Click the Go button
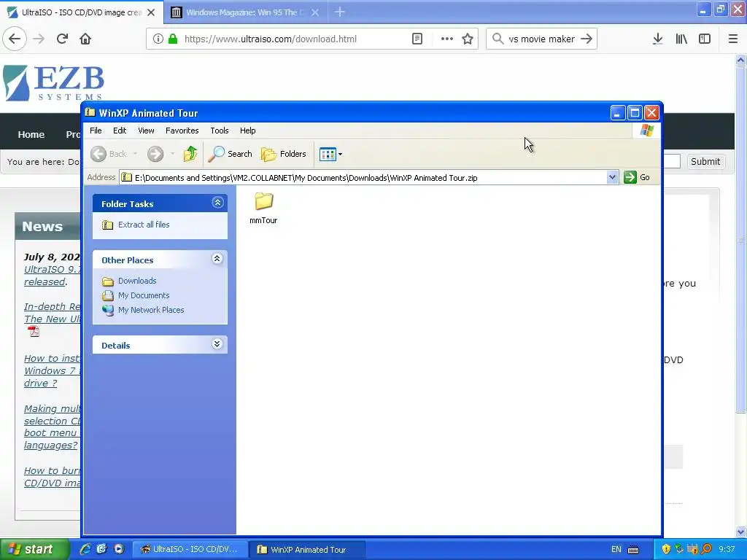Viewport: 747px width, 560px height. [x=637, y=177]
